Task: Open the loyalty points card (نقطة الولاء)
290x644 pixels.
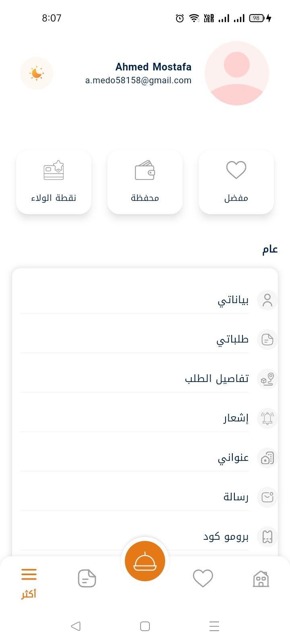Action: [54, 182]
